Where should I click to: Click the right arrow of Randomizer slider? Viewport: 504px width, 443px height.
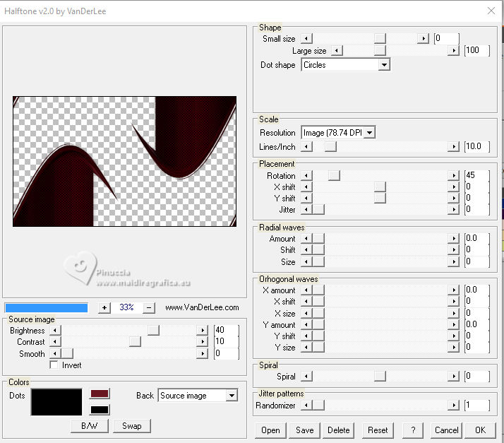point(454,405)
